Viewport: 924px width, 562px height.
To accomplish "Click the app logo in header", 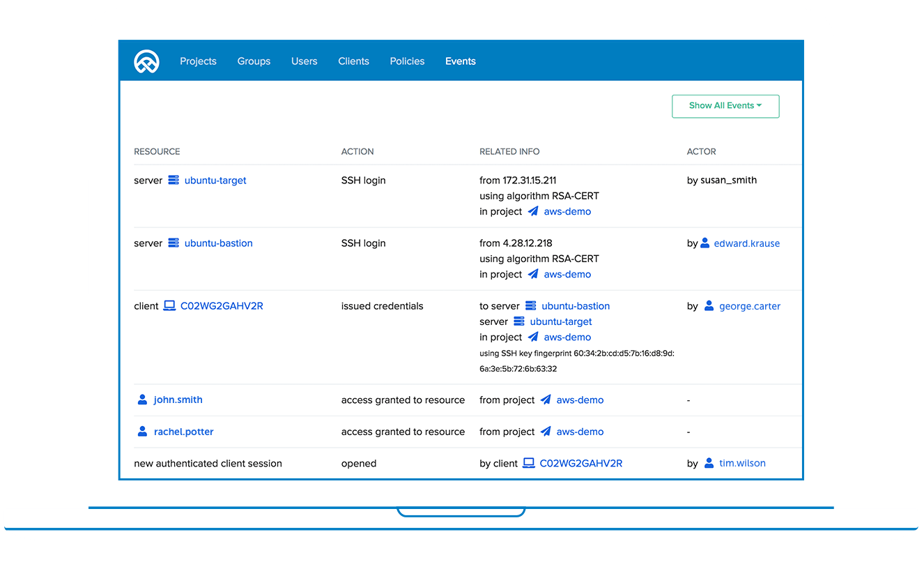I will point(147,61).
